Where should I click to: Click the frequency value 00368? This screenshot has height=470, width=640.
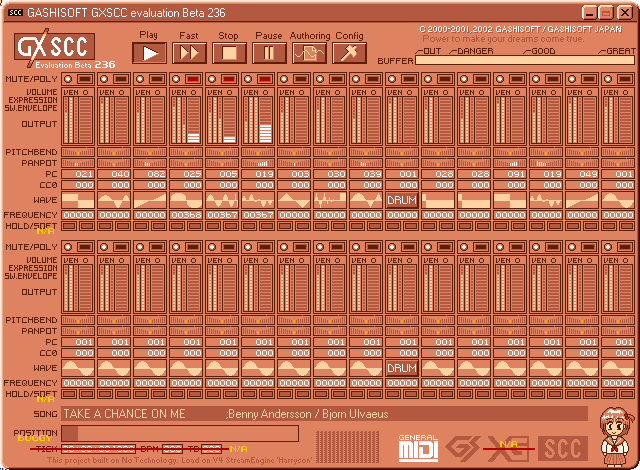186,215
